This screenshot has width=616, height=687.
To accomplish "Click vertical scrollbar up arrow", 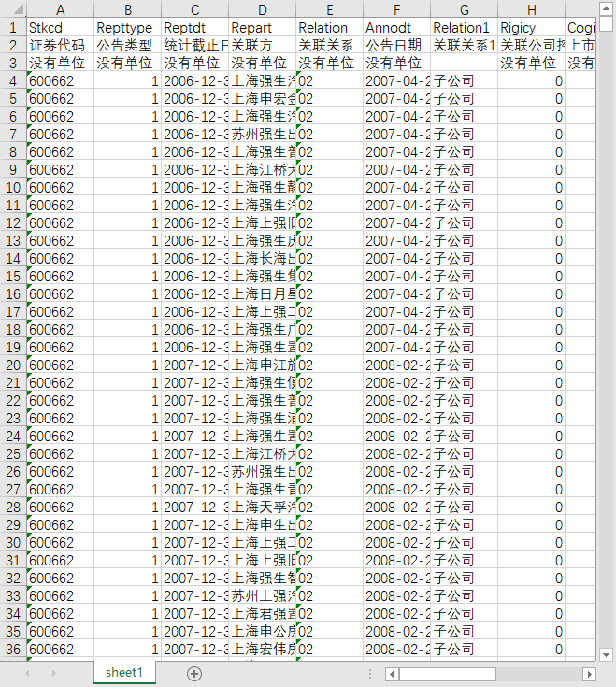I will click(607, 8).
